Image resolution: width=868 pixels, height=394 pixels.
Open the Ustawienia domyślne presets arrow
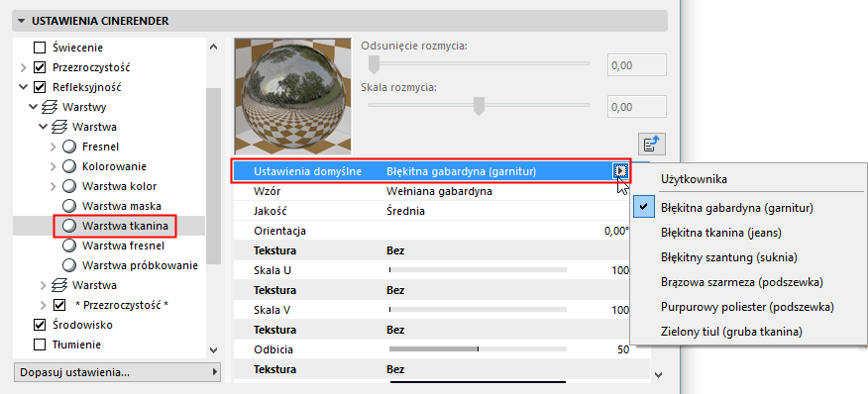tap(621, 171)
